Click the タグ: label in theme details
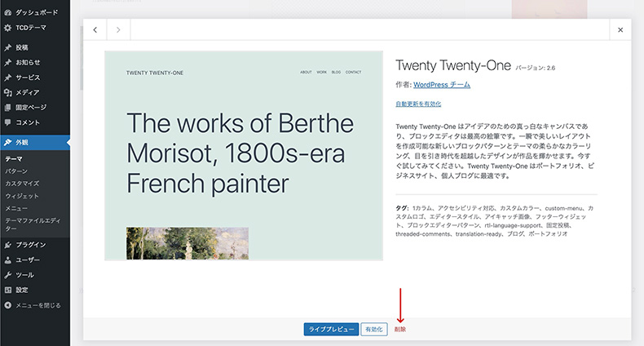The width and height of the screenshot is (644, 346). pos(402,208)
